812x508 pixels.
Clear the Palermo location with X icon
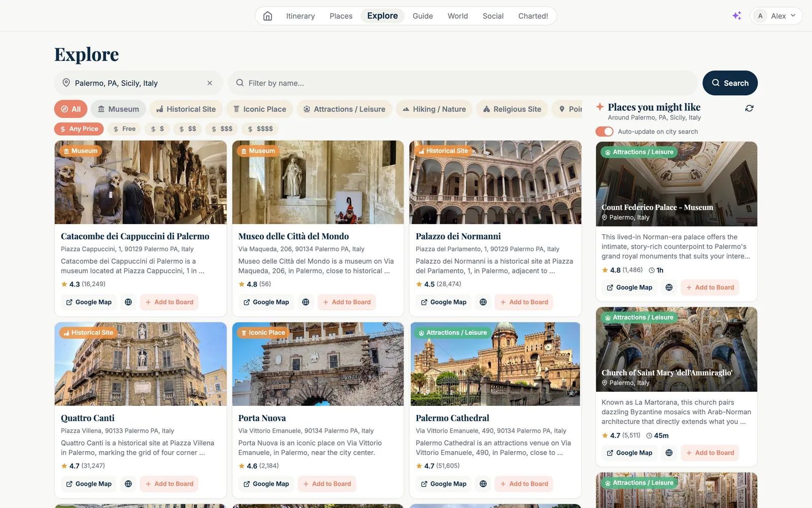point(210,83)
